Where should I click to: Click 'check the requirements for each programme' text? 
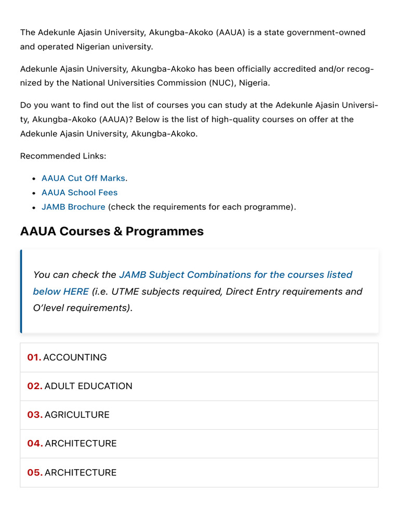coord(202,207)
